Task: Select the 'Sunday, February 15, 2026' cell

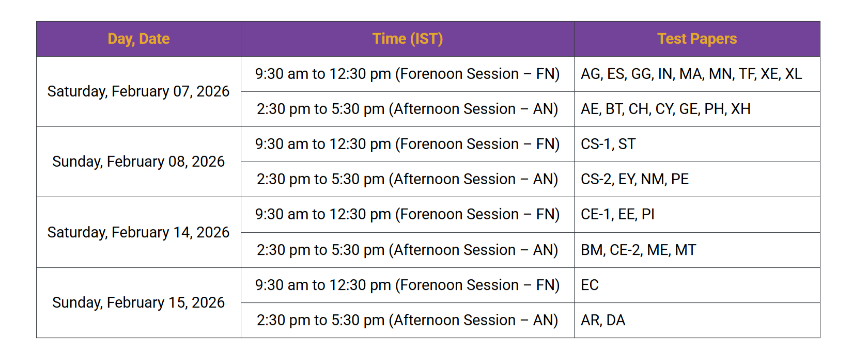Action: [138, 302]
